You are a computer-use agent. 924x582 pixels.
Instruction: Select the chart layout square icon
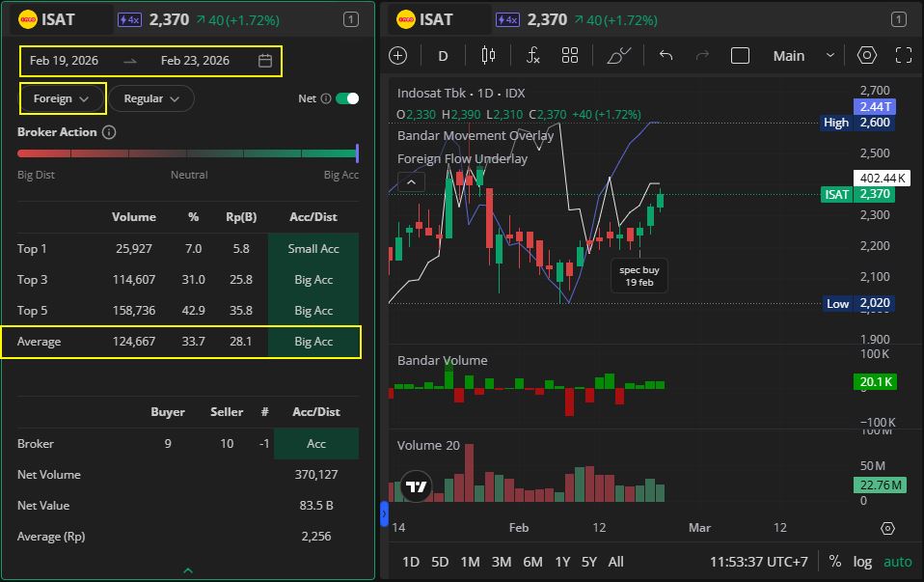click(740, 56)
